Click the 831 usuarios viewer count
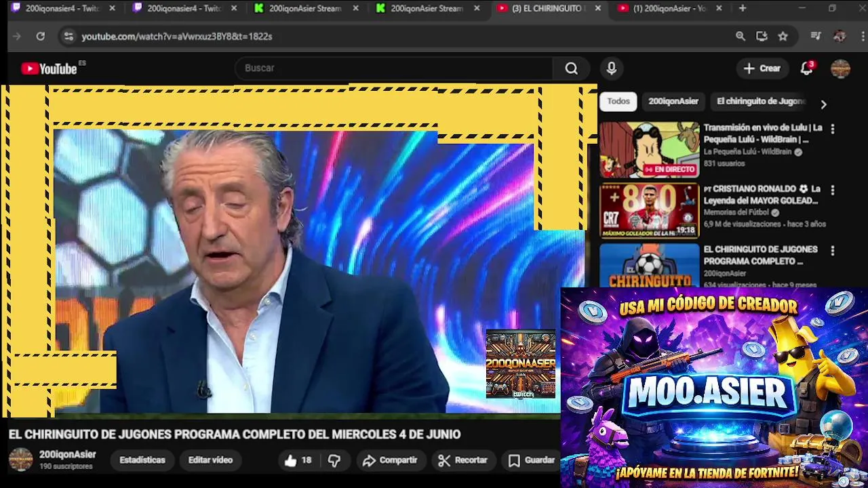 point(724,163)
